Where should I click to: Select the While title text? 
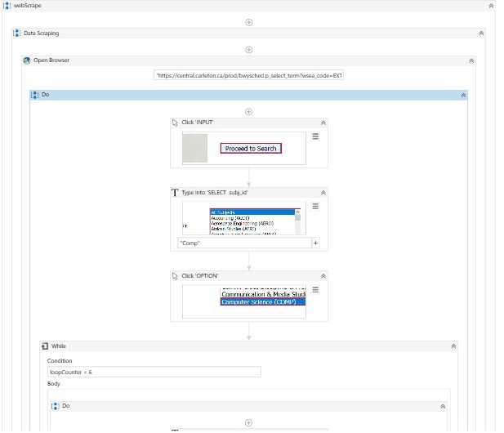[x=59, y=346]
